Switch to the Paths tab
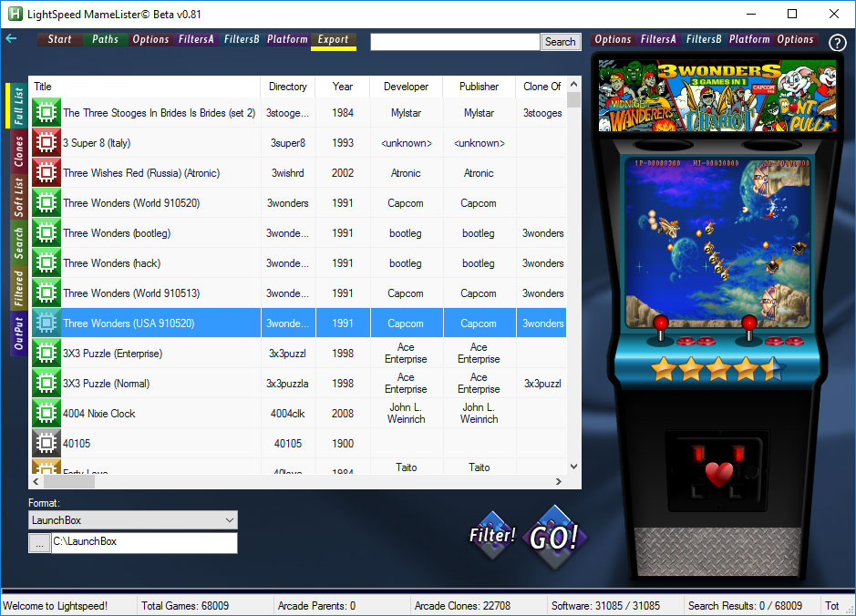Viewport: 856px width, 616px height. [x=105, y=39]
